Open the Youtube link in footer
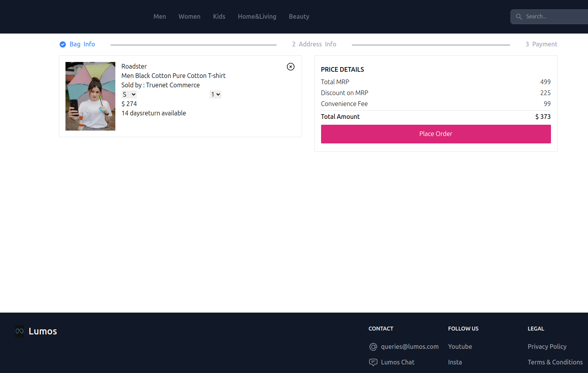The width and height of the screenshot is (588, 373). pos(460,346)
